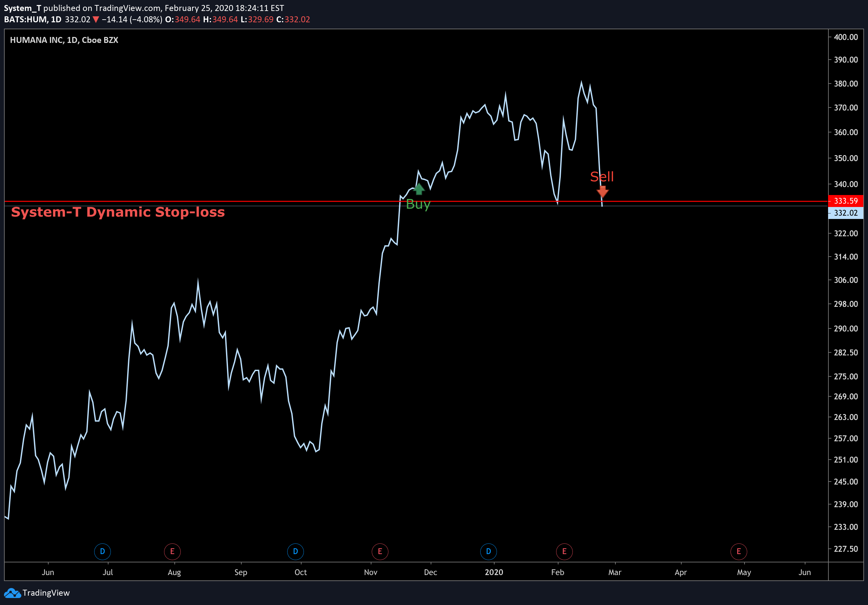Click the dividend marker above Jul

tap(103, 551)
